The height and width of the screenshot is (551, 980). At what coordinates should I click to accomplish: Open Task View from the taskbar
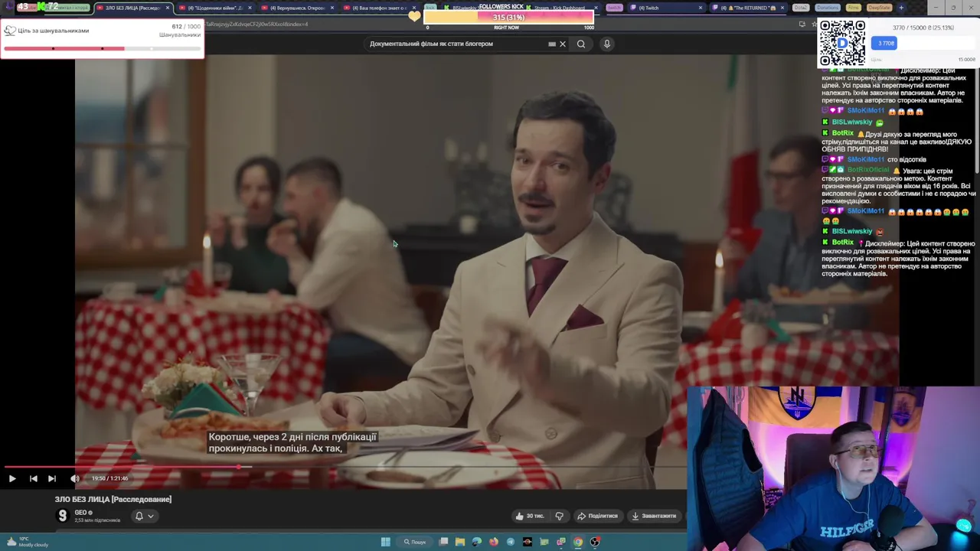pos(443,542)
